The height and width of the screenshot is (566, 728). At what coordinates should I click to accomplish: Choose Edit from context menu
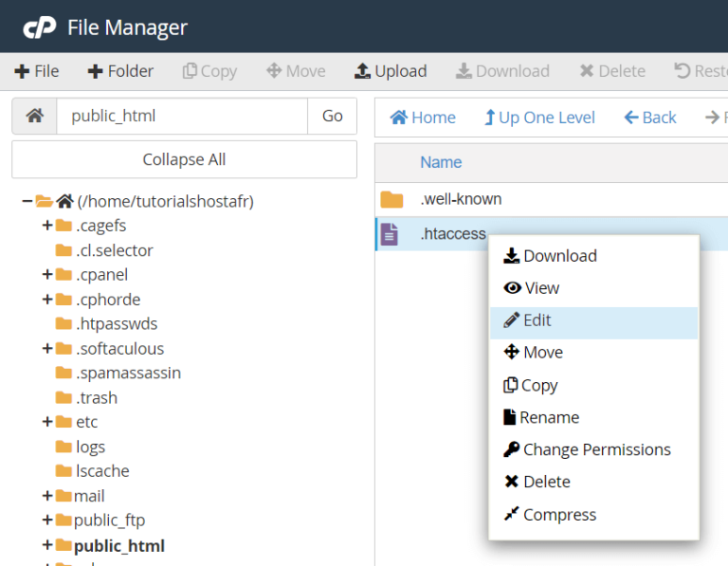click(537, 320)
